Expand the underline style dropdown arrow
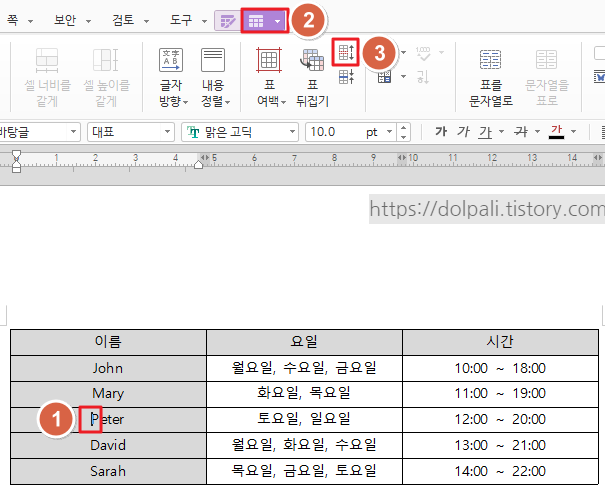Screen dimensions: 605x495 (x=501, y=132)
